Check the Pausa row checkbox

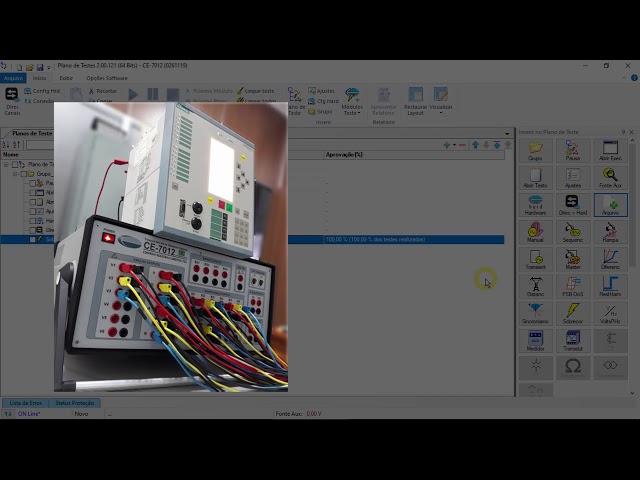(x=33, y=183)
